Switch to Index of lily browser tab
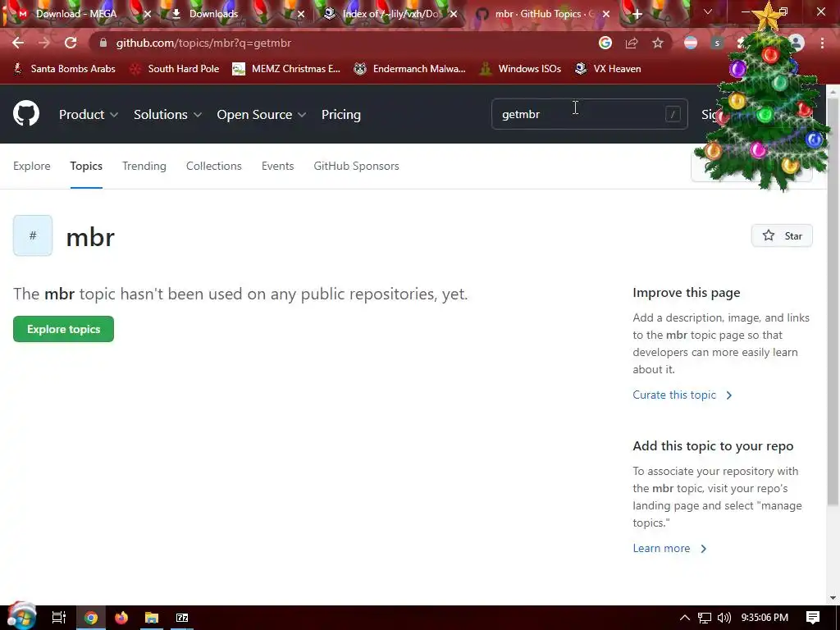 [x=390, y=14]
